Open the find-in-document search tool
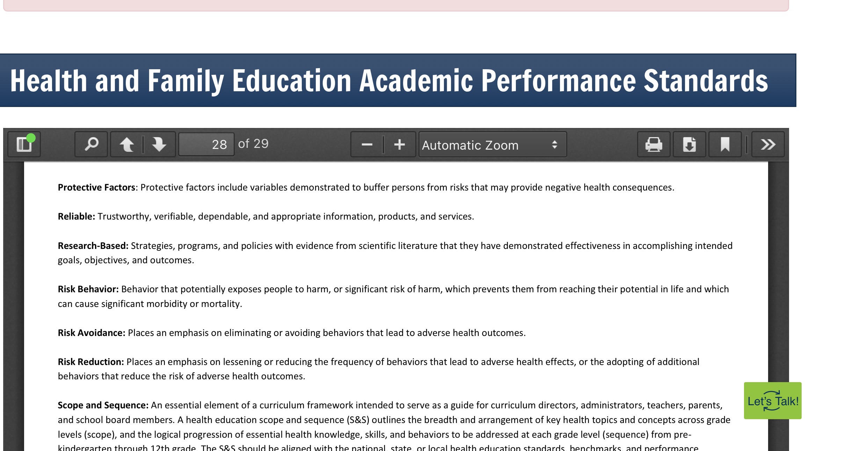Viewport: 868px width, 451px height. [91, 144]
